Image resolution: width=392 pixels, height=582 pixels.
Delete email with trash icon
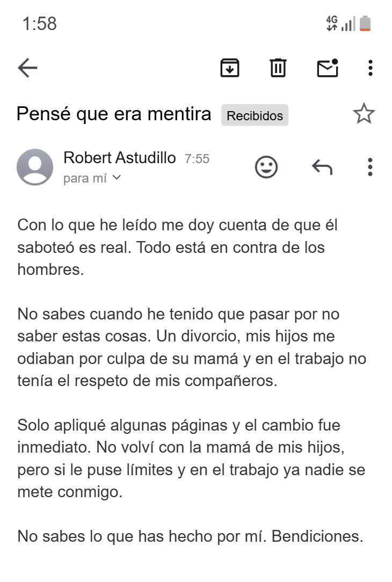point(278,68)
